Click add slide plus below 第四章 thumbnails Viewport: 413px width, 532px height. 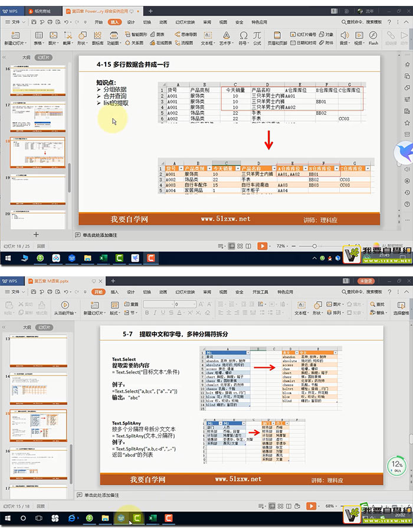point(36,234)
